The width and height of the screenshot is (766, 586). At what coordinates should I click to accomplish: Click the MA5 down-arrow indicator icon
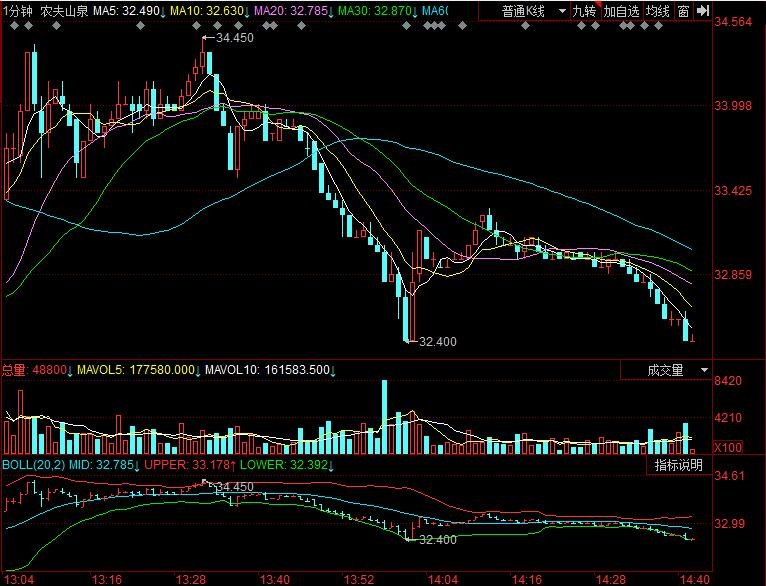click(x=161, y=10)
